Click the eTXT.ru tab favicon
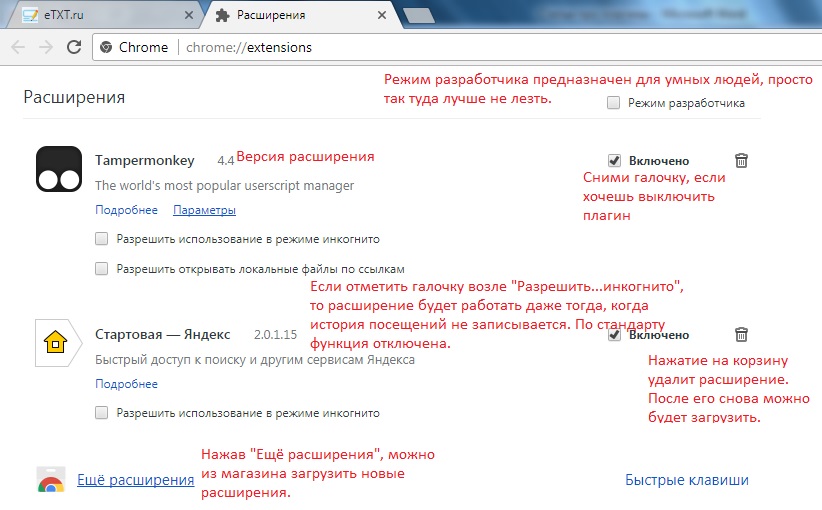Image resolution: width=822 pixels, height=510 pixels. point(30,15)
